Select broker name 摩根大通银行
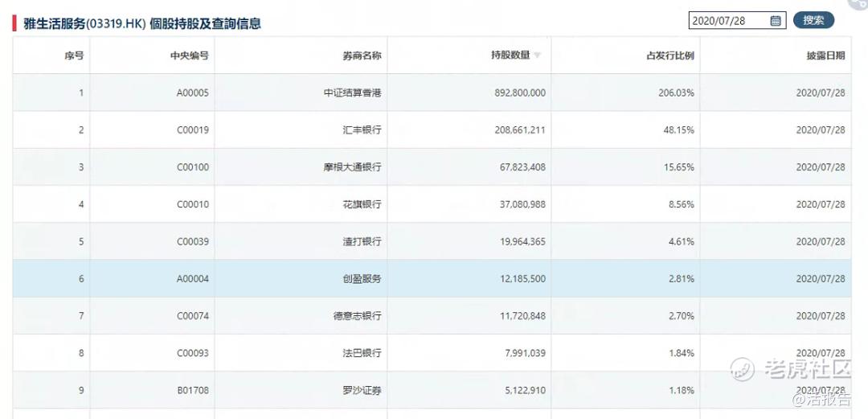The image size is (868, 419). 353,166
